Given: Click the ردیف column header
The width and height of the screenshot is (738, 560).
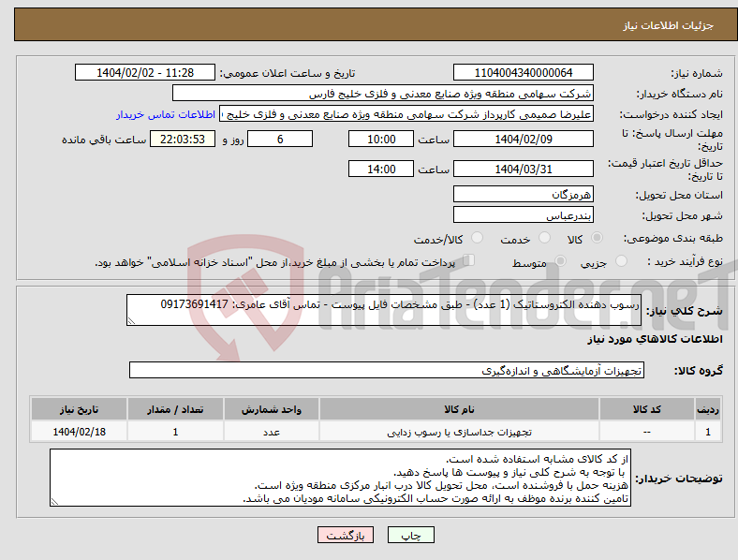Looking at the screenshot, I should click(x=708, y=409).
